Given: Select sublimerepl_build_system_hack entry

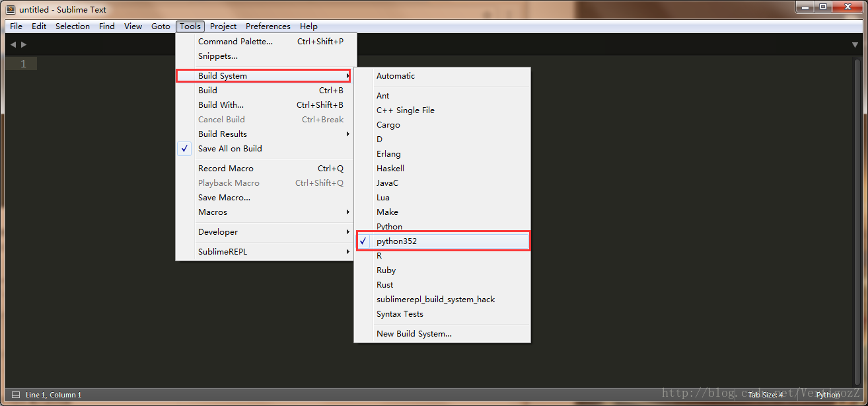Looking at the screenshot, I should point(443,300).
